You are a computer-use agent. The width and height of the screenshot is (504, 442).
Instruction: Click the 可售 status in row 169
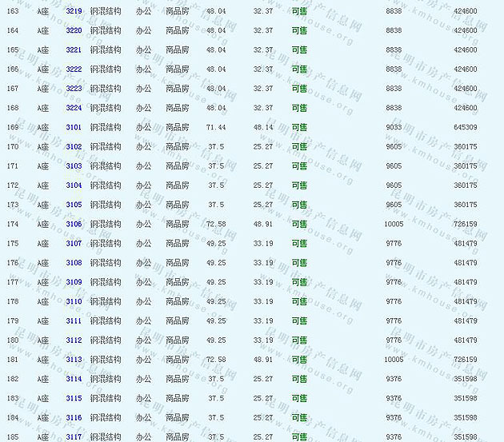[298, 127]
